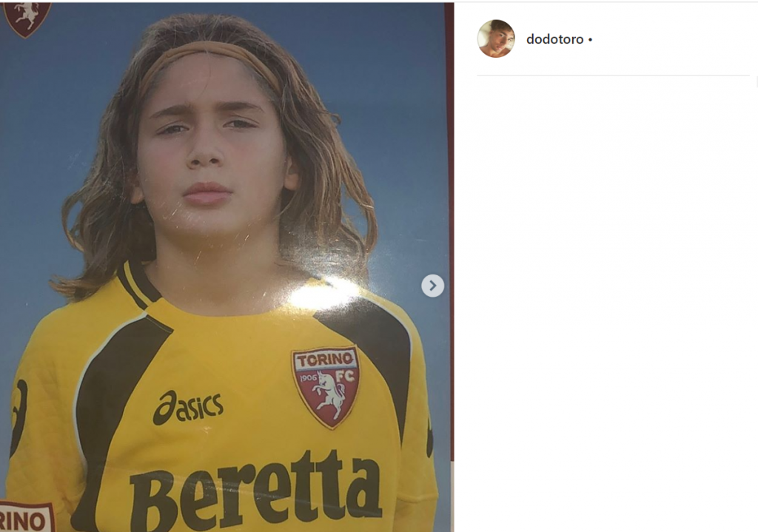Advance to the next photo with carousel arrow
The image size is (758, 532).
tap(433, 286)
